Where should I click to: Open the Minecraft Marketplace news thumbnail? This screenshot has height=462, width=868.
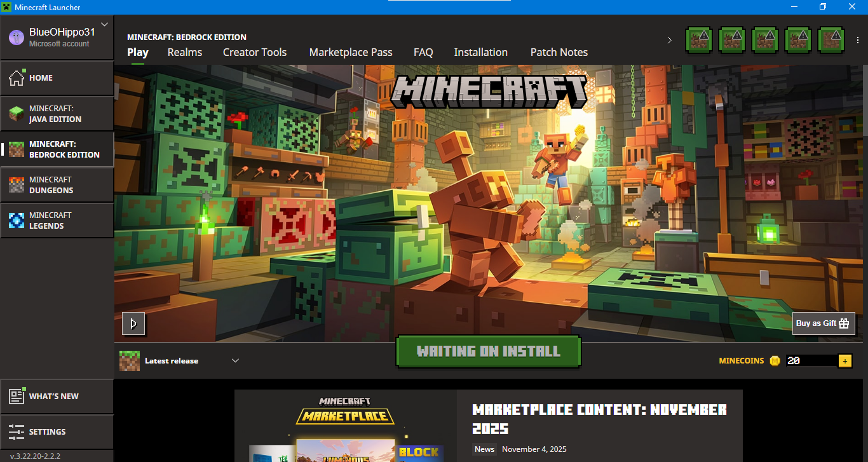click(x=346, y=426)
